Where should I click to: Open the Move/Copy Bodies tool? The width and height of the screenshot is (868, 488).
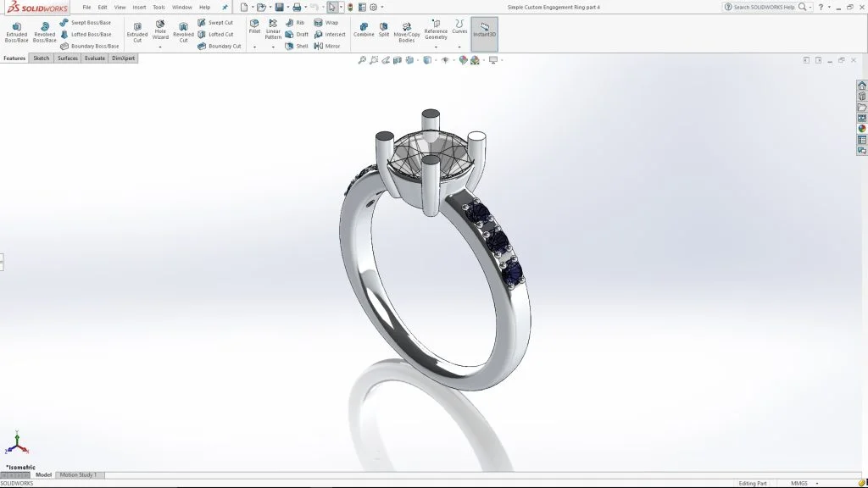pos(407,32)
